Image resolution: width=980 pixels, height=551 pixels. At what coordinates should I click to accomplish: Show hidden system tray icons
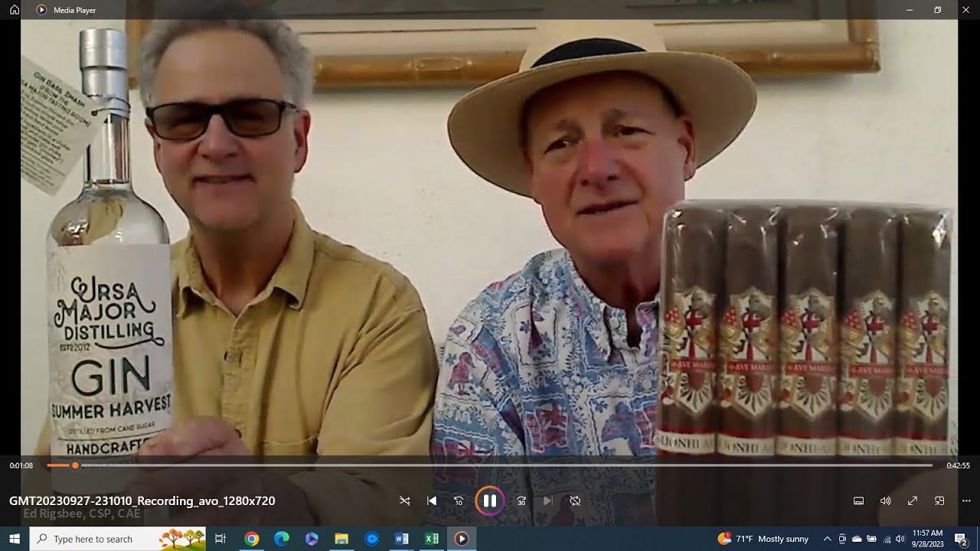click(827, 539)
